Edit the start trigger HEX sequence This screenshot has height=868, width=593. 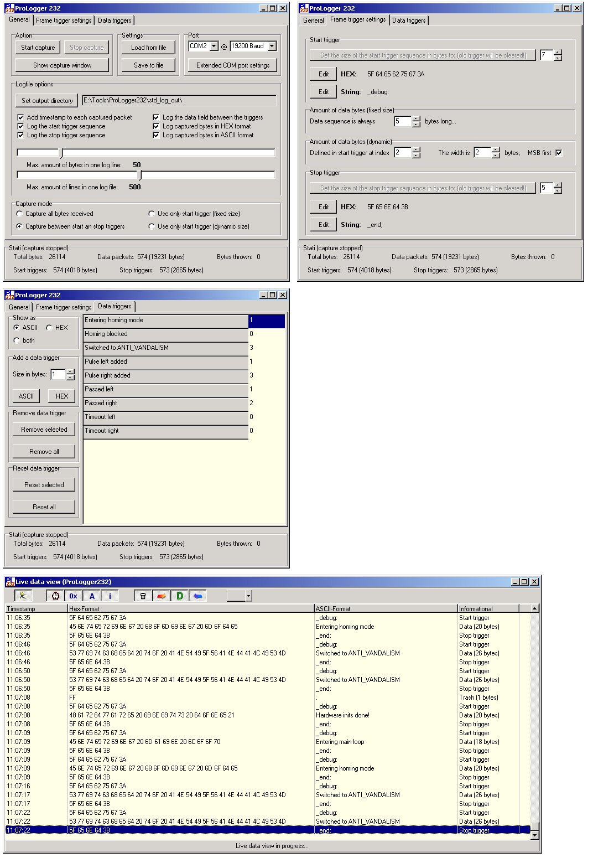point(324,74)
